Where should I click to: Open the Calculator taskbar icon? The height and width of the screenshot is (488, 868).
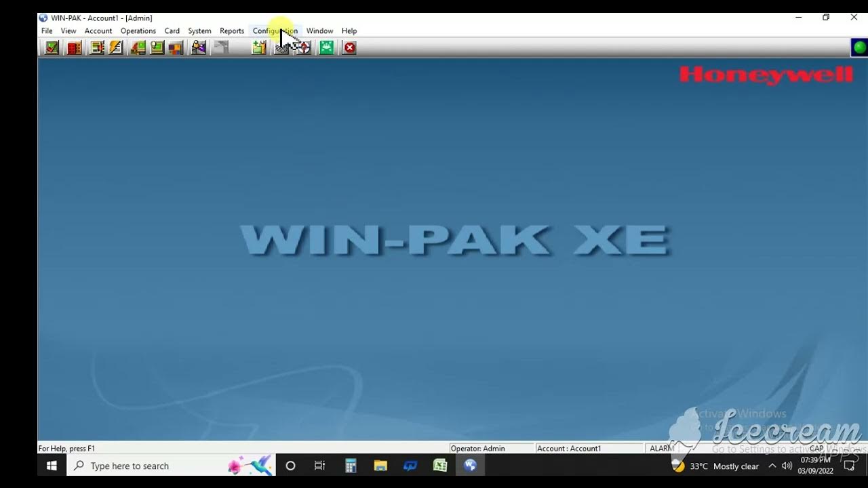(x=351, y=466)
